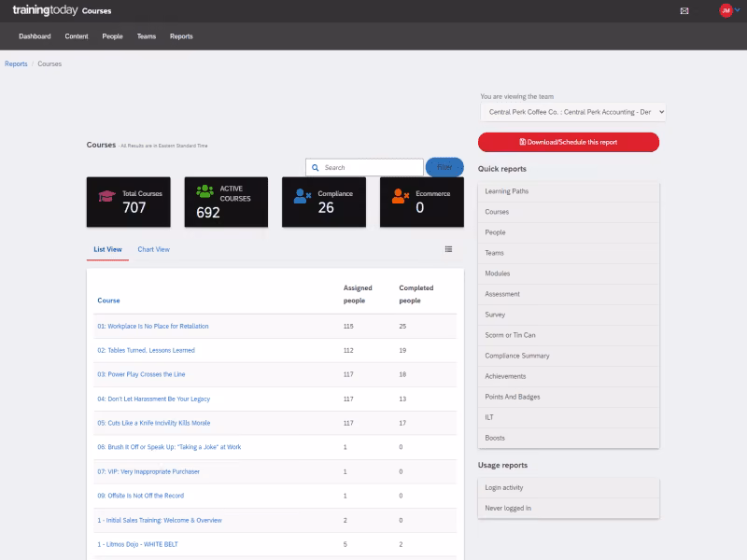Go to Reports breadcrumb link
Screen dimensions: 747x560
click(x=16, y=63)
